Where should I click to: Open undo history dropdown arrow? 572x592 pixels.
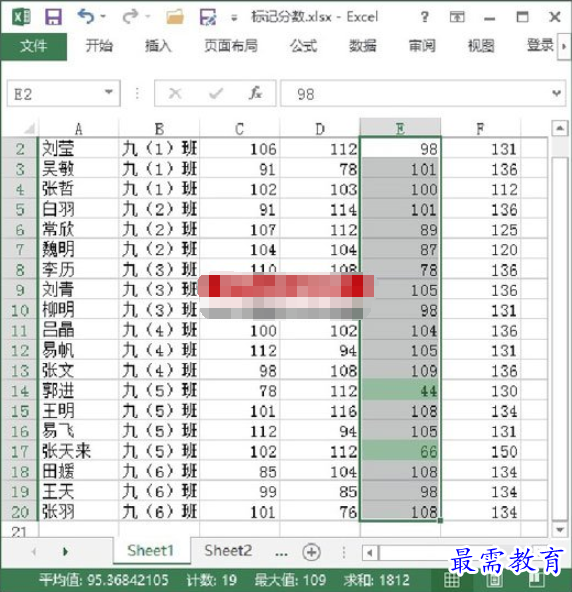click(x=103, y=17)
